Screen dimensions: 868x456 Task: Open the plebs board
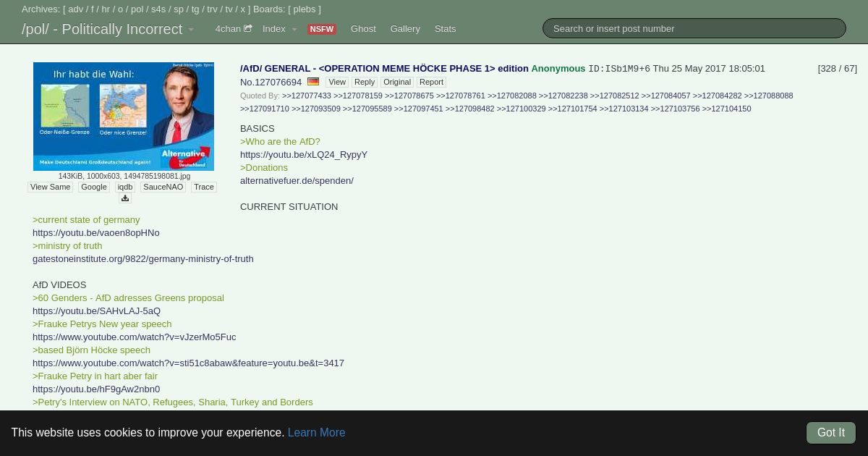pos(305,9)
